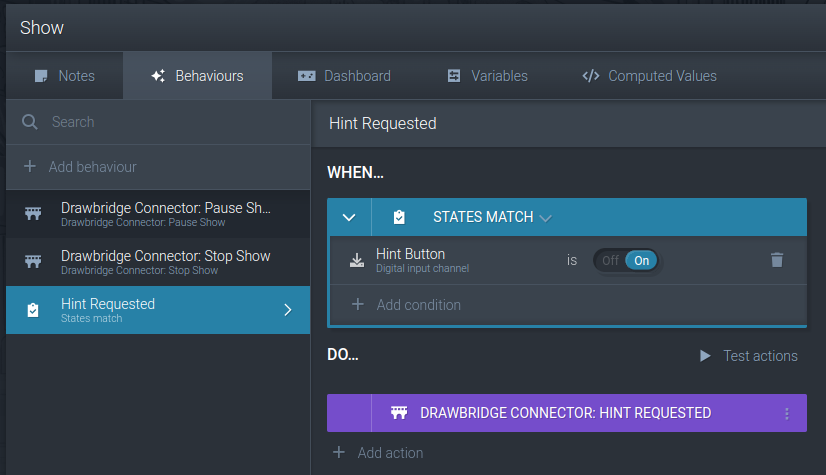The image size is (826, 475).
Task: Open the Notes tab
Action: coord(64,76)
